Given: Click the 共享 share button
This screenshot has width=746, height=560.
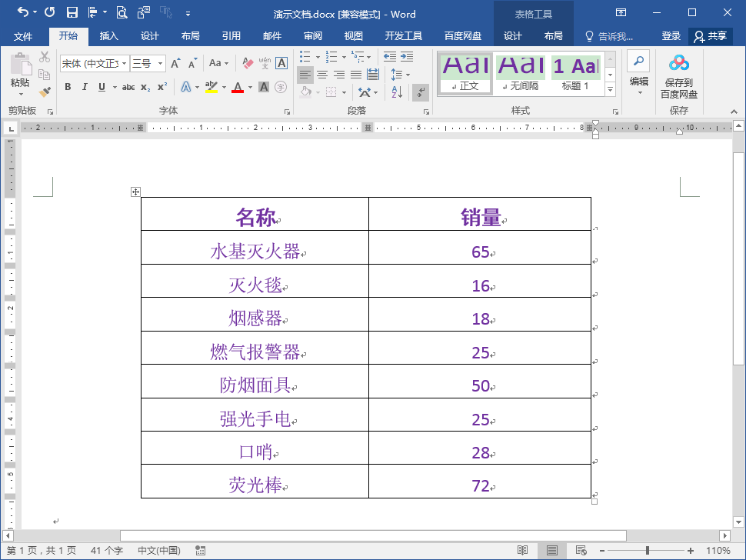Looking at the screenshot, I should (x=711, y=36).
